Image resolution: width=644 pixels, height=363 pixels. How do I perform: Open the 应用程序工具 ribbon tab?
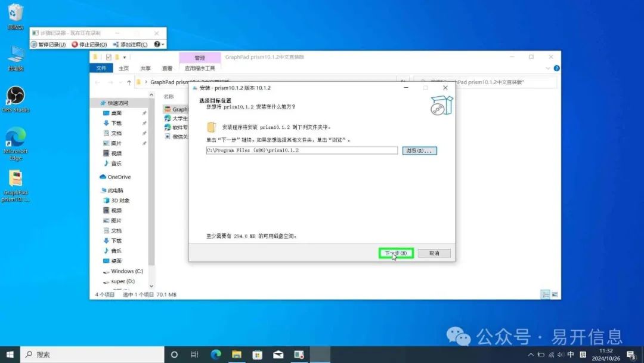200,68
